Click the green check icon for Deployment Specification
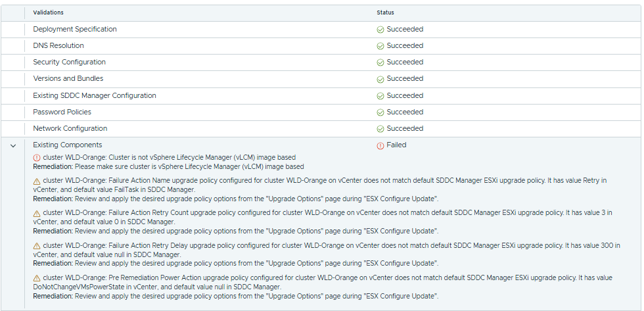This screenshot has width=644, height=311. click(x=380, y=30)
